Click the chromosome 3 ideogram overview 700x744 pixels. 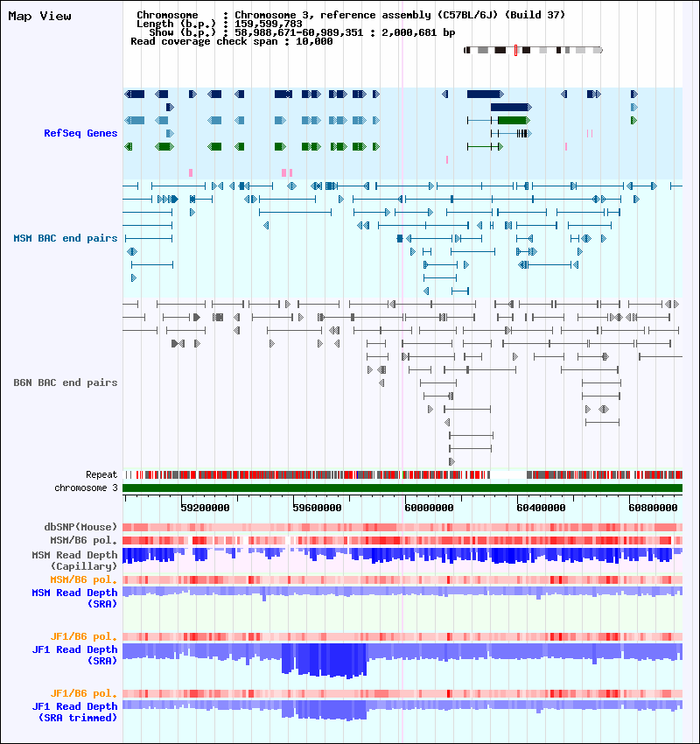533,50
